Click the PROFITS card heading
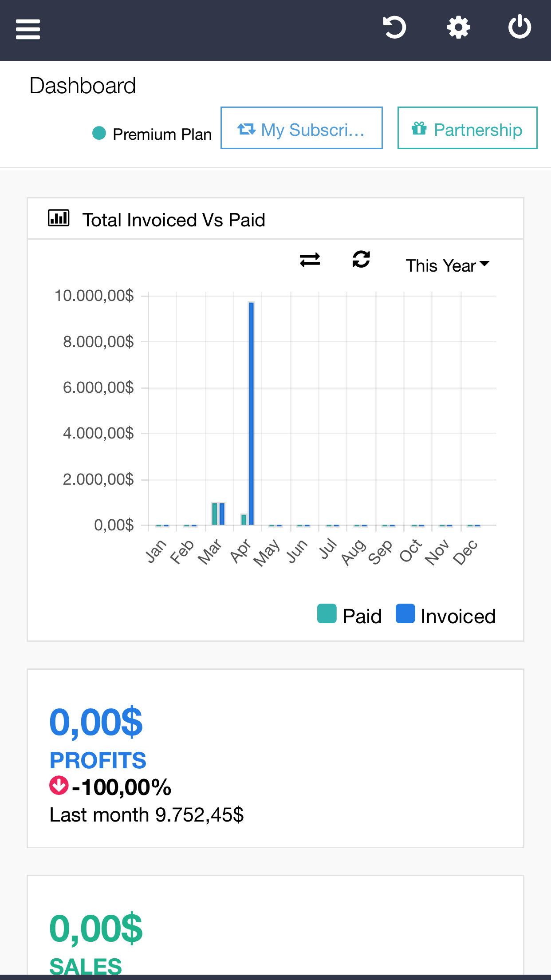Viewport: 551px width, 980px height. 98,760
